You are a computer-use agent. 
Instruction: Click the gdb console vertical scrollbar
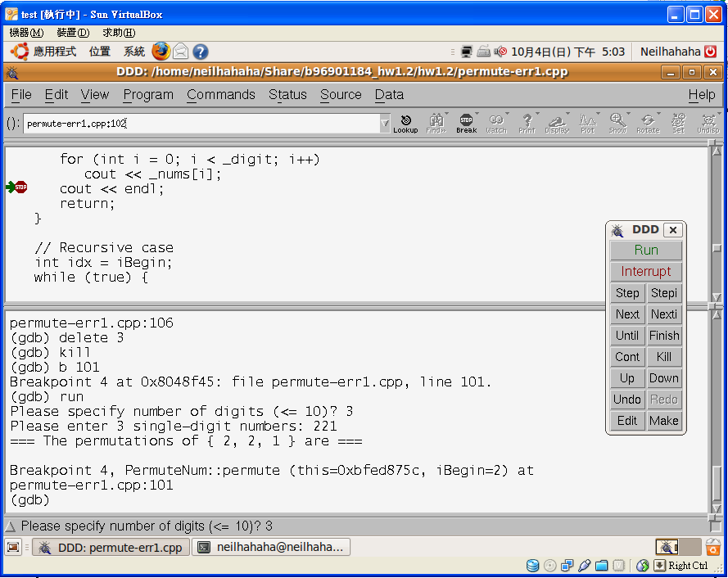pyautogui.click(x=717, y=409)
